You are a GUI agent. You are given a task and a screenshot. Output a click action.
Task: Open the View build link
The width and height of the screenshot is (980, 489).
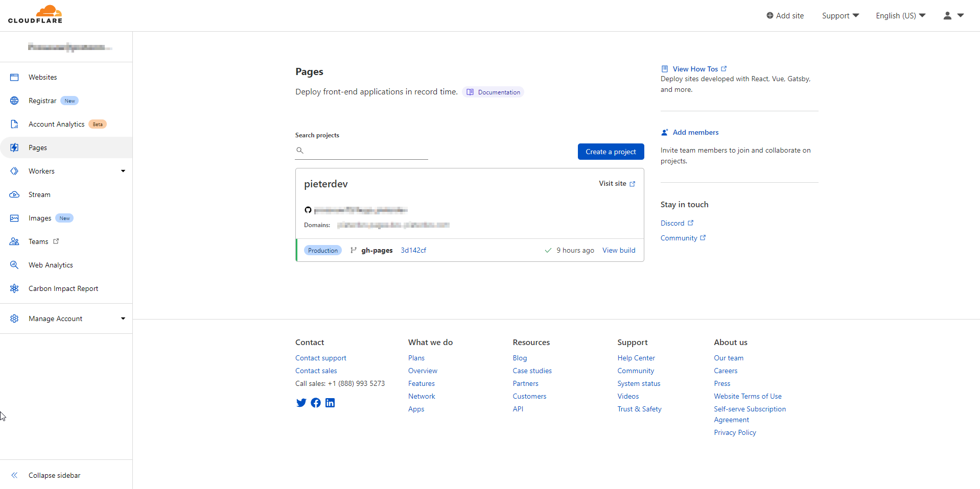pos(619,250)
